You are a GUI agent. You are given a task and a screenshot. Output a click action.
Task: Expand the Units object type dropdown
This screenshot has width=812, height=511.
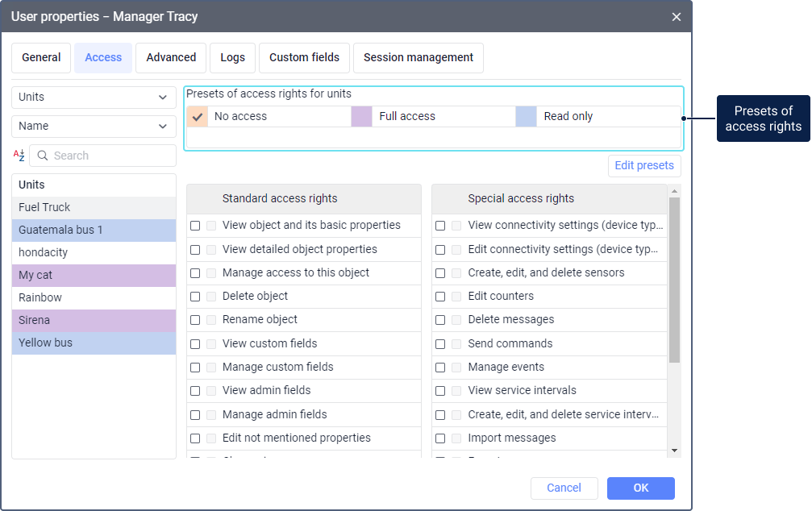pyautogui.click(x=94, y=98)
